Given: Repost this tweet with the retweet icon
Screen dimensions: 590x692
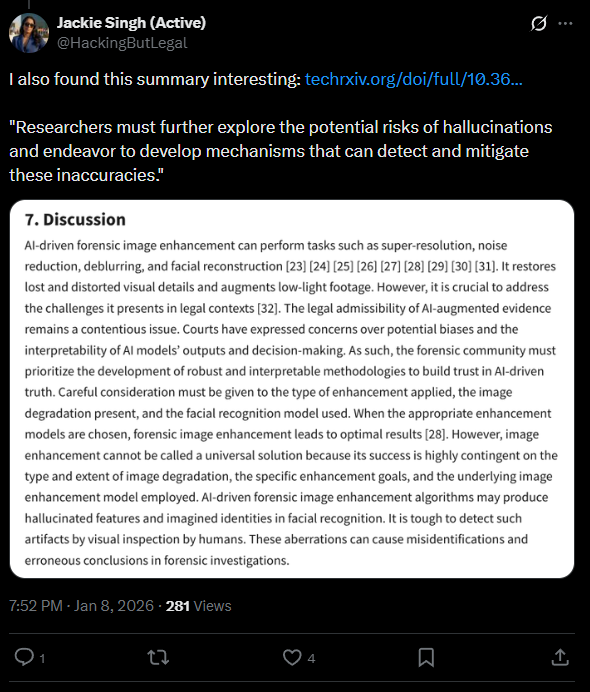Looking at the screenshot, I should click(158, 658).
